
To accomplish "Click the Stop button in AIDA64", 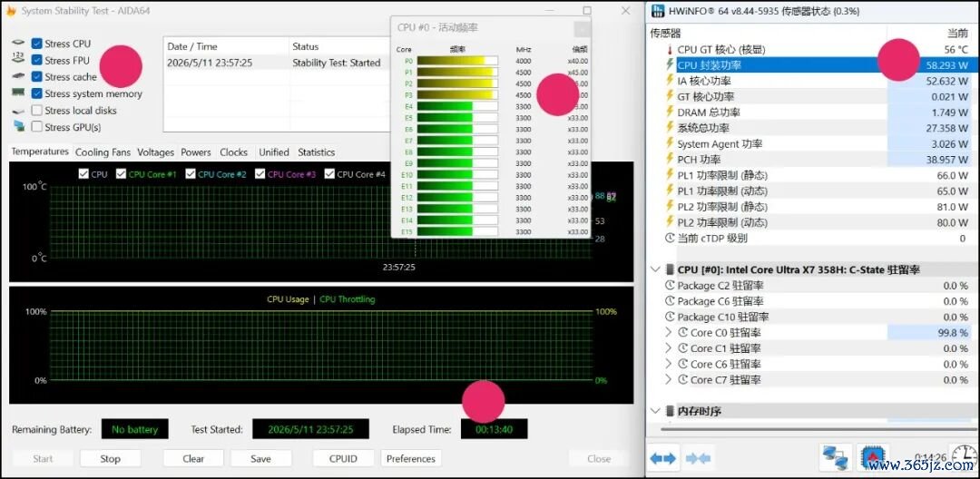I will (110, 458).
